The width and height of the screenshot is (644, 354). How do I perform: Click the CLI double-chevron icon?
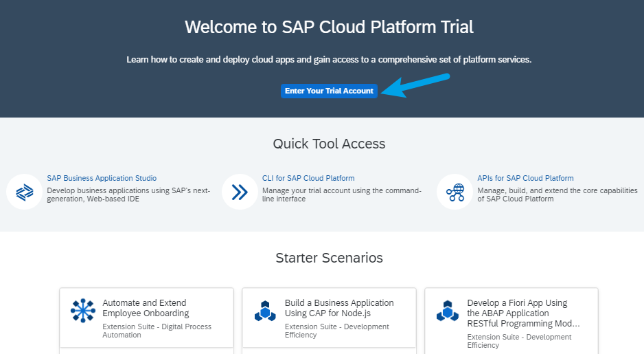point(240,192)
